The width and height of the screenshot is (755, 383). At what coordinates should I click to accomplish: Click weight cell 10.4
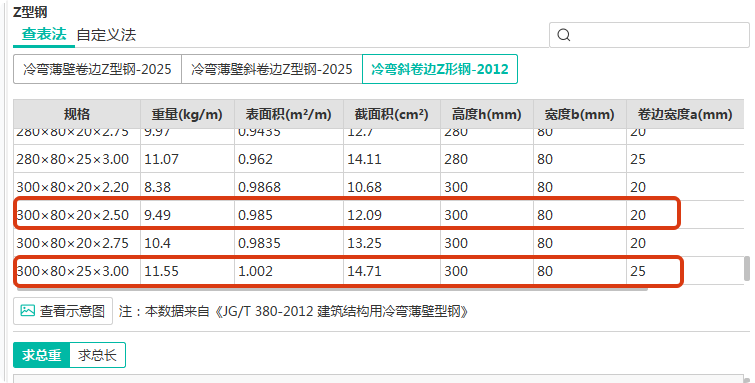[187, 243]
